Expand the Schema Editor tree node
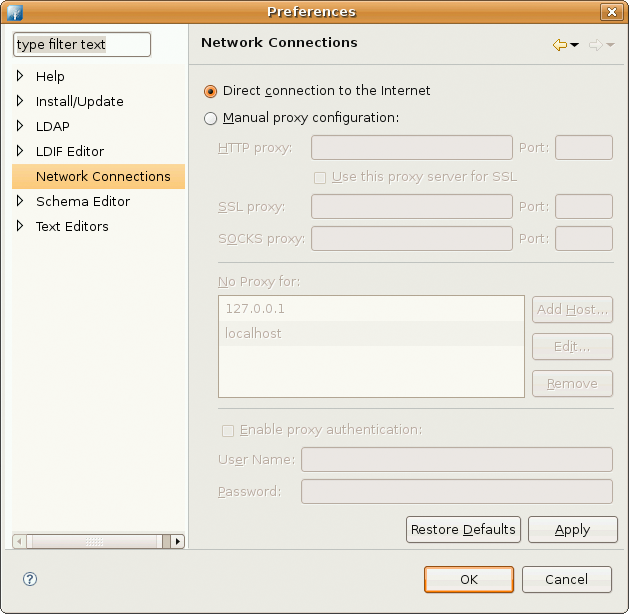This screenshot has width=629, height=614. [20, 201]
